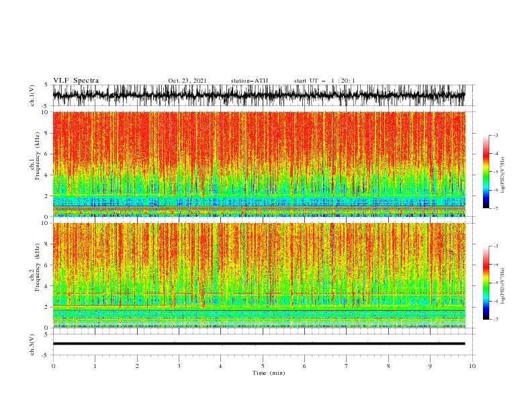Click time axis tick label "6"
The height and width of the screenshot is (411, 532).
tap(304, 366)
